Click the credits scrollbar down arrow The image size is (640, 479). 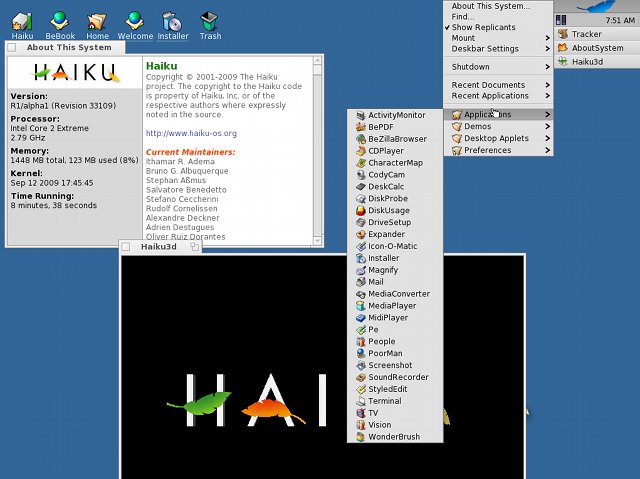click(x=318, y=241)
